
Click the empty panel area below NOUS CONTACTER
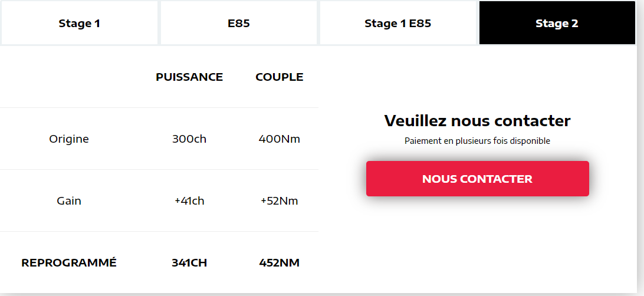[x=477, y=248]
